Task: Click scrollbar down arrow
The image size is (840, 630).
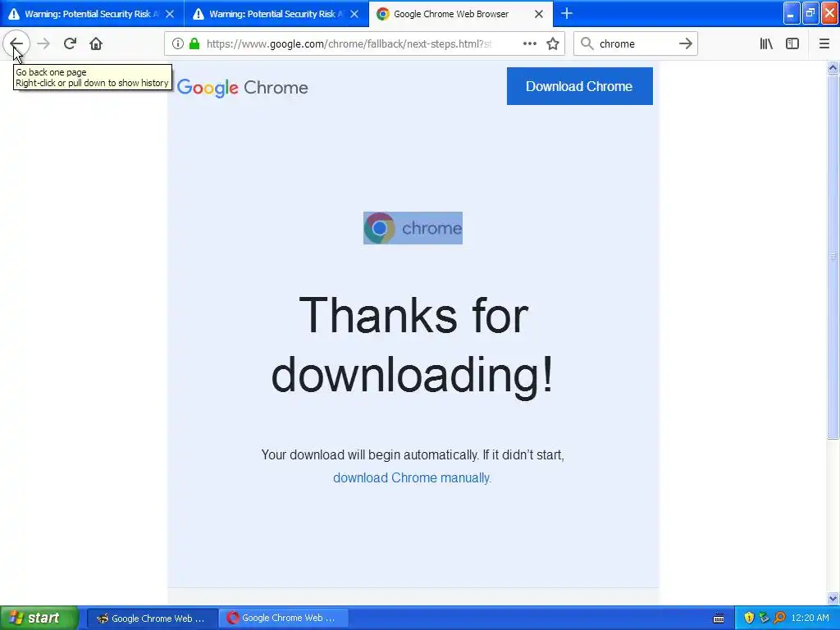Action: (x=833, y=598)
